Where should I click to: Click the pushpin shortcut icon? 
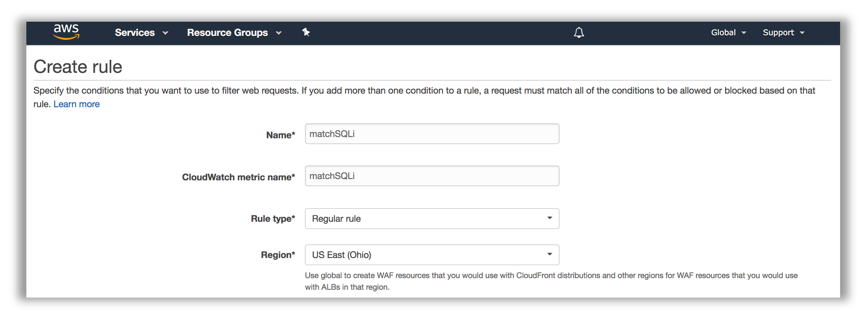(x=306, y=32)
